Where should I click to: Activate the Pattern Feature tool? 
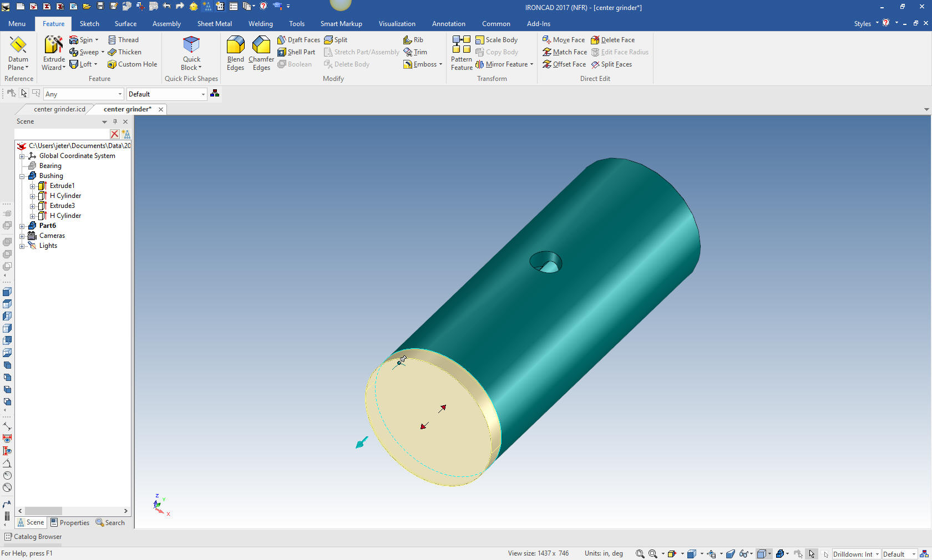461,53
